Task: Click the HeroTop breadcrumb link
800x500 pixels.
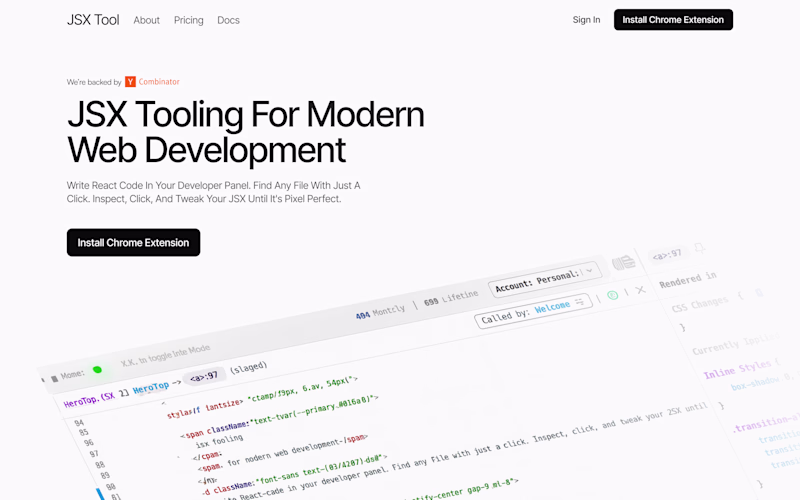Action: coord(151,388)
